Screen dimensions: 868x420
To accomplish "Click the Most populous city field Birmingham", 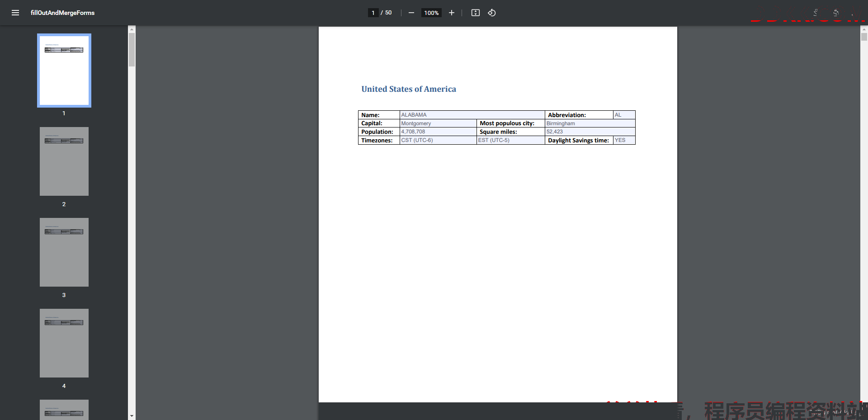I will pos(590,123).
